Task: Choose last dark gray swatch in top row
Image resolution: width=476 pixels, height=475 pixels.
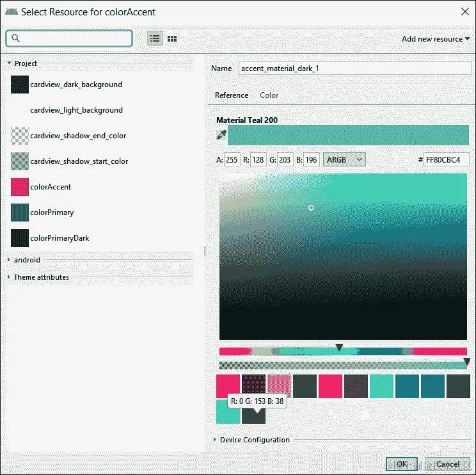Action: (458, 386)
